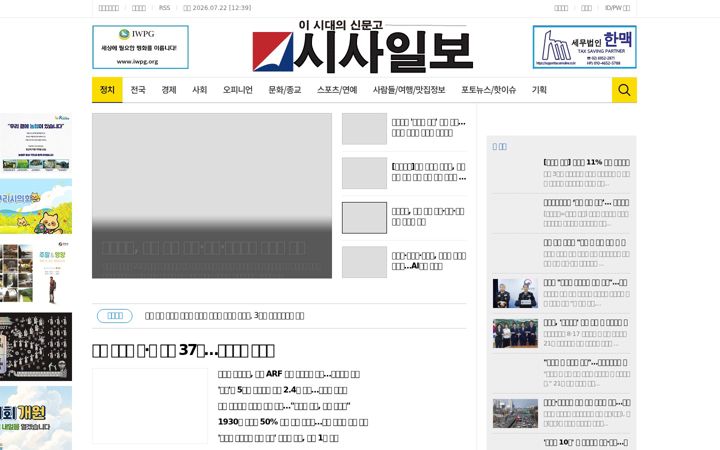
Task: Open sidebar police officers photo
Action: [515, 293]
